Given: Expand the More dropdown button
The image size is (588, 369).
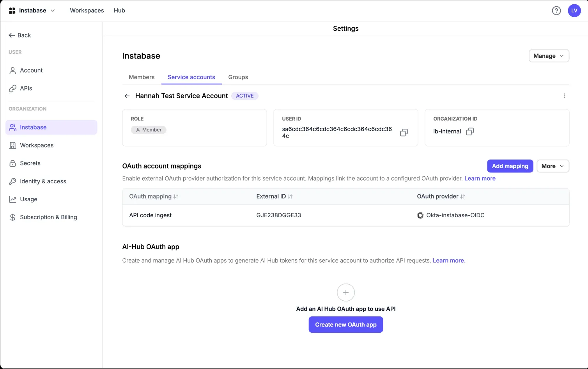Looking at the screenshot, I should [553, 166].
